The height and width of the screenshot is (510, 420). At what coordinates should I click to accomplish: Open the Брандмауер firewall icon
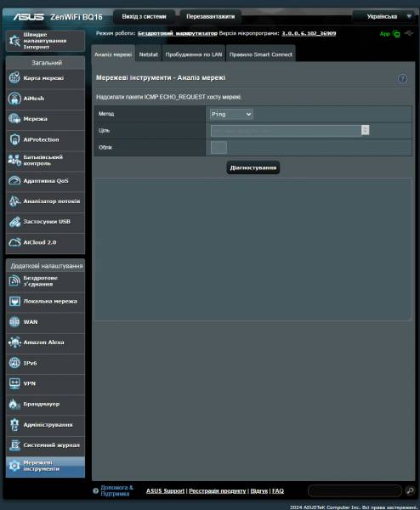[14, 404]
